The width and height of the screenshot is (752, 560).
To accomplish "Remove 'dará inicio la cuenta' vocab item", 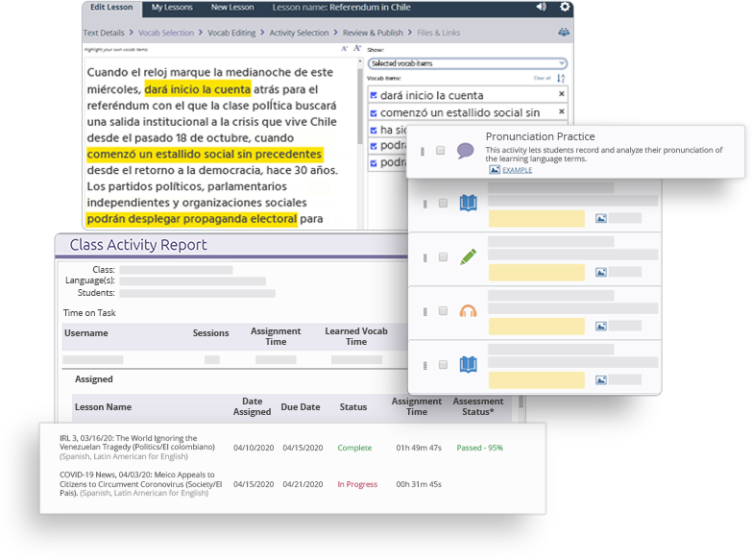I will [x=562, y=94].
